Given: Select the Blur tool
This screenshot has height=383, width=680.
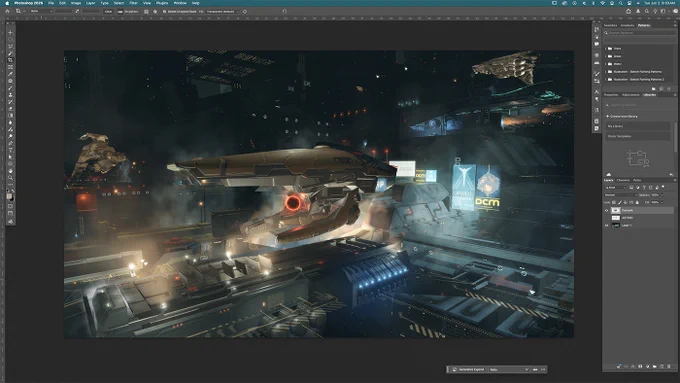Looking at the screenshot, I should pos(10,122).
